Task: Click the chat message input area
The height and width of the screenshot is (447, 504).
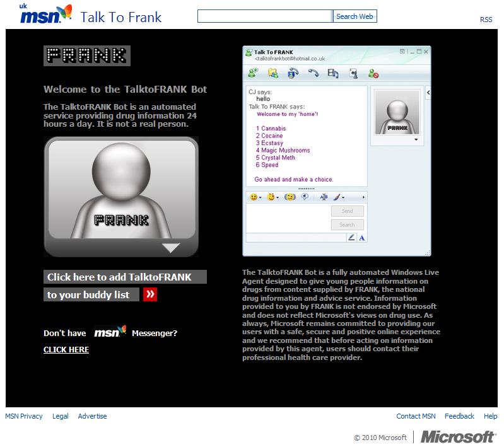Action: click(x=288, y=218)
